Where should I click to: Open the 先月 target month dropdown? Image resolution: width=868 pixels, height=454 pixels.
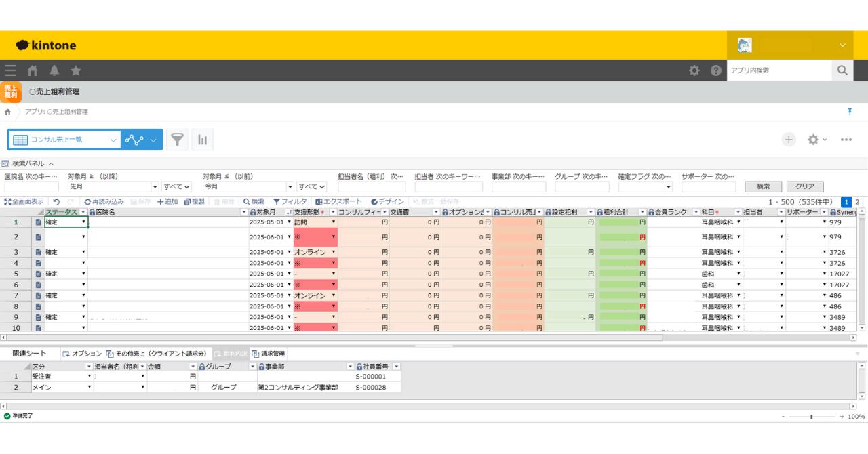pyautogui.click(x=155, y=186)
